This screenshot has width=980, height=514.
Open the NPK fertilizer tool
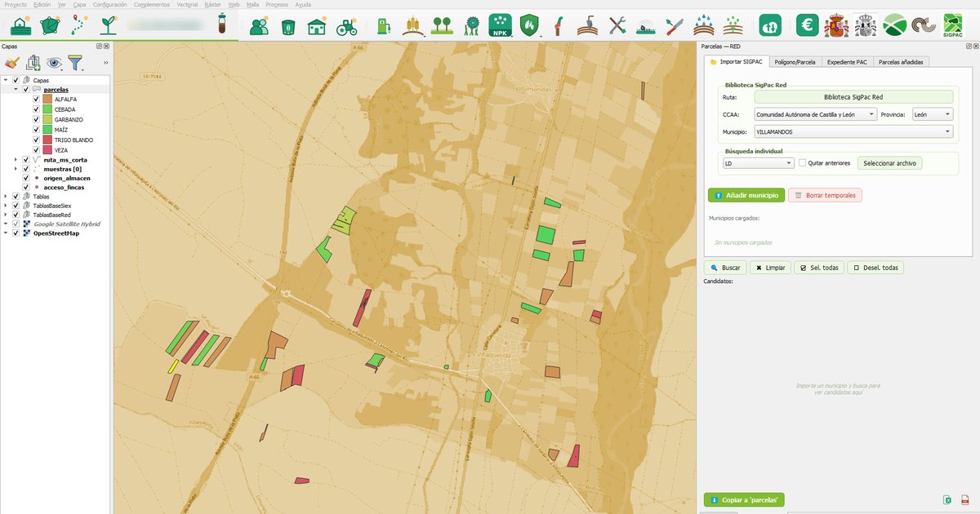tap(500, 25)
